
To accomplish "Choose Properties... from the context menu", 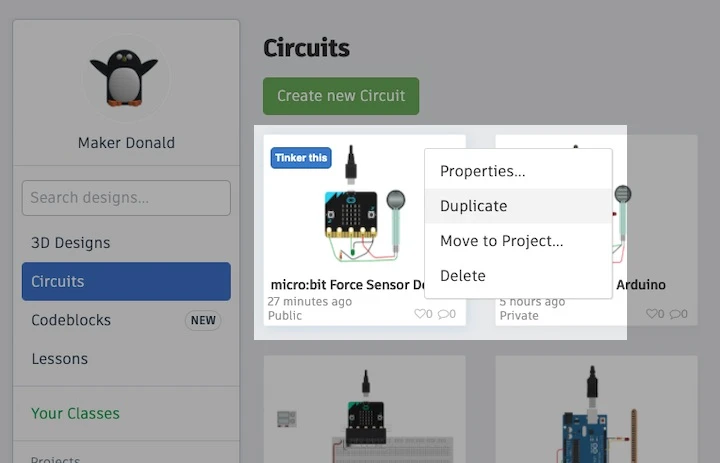I will pos(518,171).
